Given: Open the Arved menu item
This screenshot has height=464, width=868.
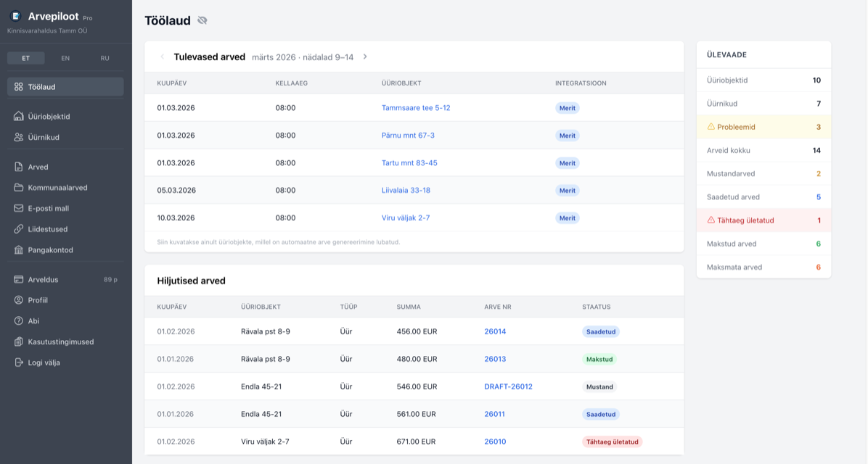Looking at the screenshot, I should tap(38, 167).
